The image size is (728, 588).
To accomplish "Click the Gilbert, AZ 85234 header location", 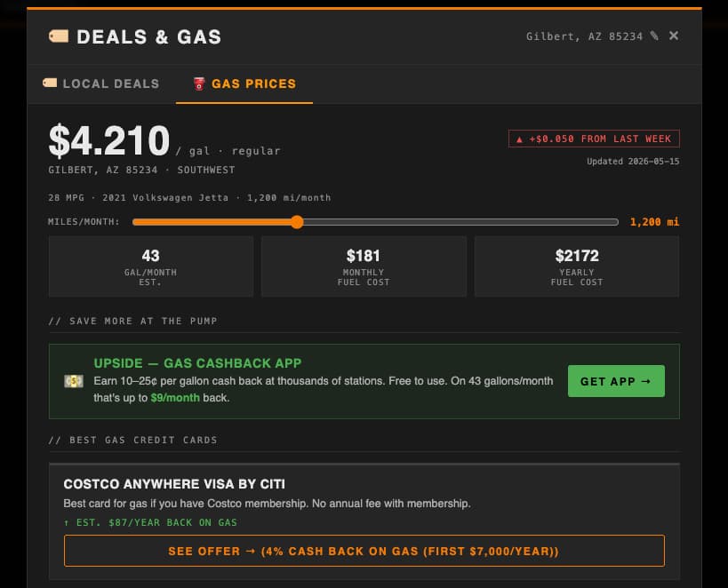I will (x=584, y=36).
